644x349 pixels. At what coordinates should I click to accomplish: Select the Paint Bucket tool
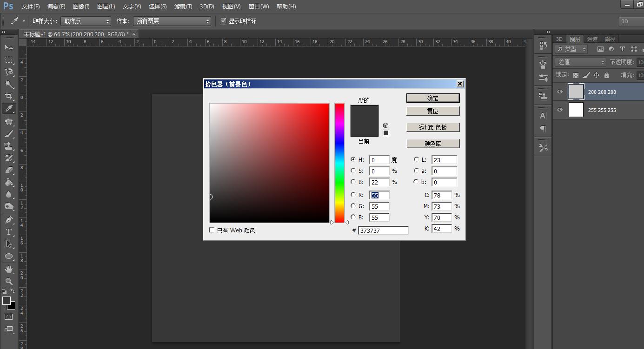tap(9, 182)
